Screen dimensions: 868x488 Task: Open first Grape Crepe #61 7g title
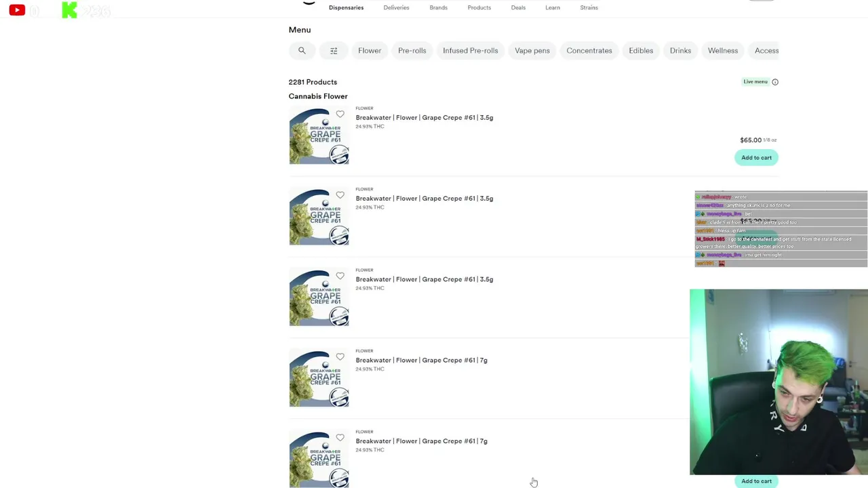coord(421,361)
